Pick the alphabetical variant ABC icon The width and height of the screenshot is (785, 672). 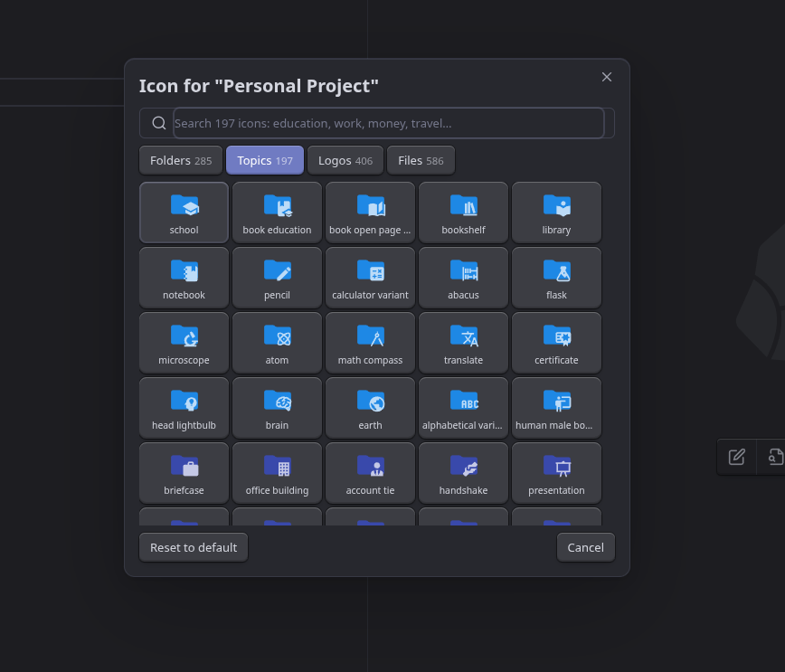click(463, 408)
